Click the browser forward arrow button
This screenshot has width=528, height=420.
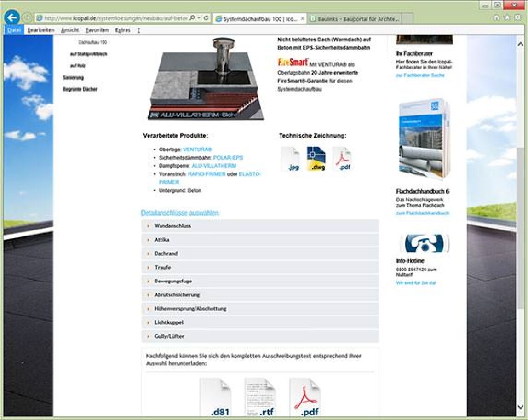(28, 18)
